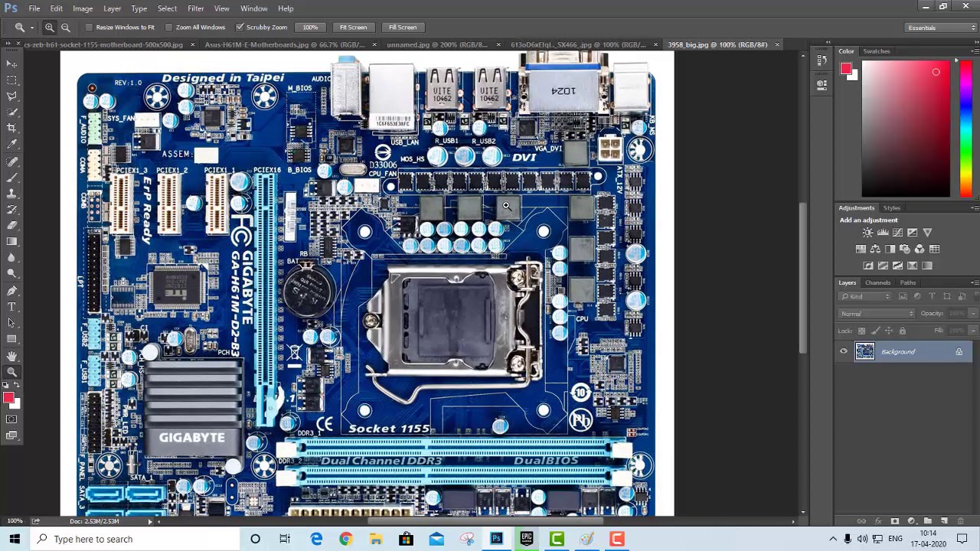980x551 pixels.
Task: Click the hue slider strip in Color panel
Action: click(965, 130)
